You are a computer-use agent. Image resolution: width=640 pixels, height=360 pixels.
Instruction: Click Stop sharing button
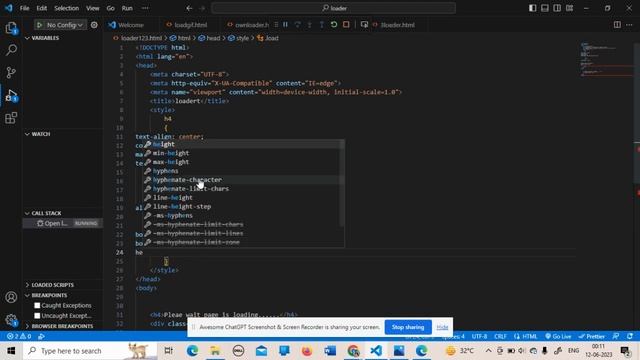[408, 327]
